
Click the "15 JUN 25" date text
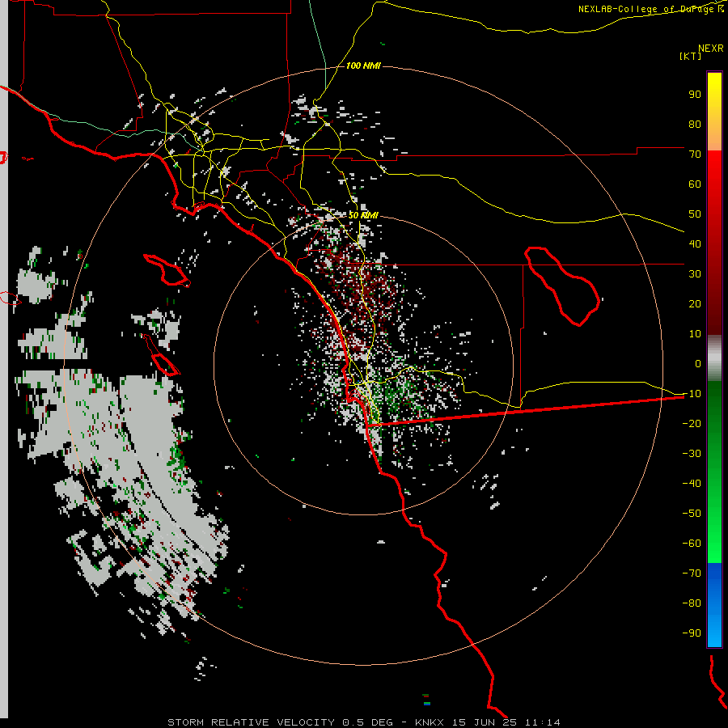click(x=485, y=722)
